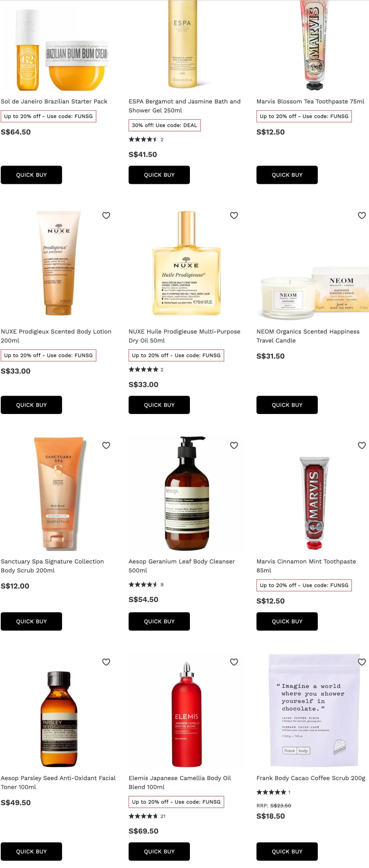Viewport: 369px width, 868px height.
Task: Favorite the NUXE Huile Prodigieuse Dry Oil
Action: (234, 215)
